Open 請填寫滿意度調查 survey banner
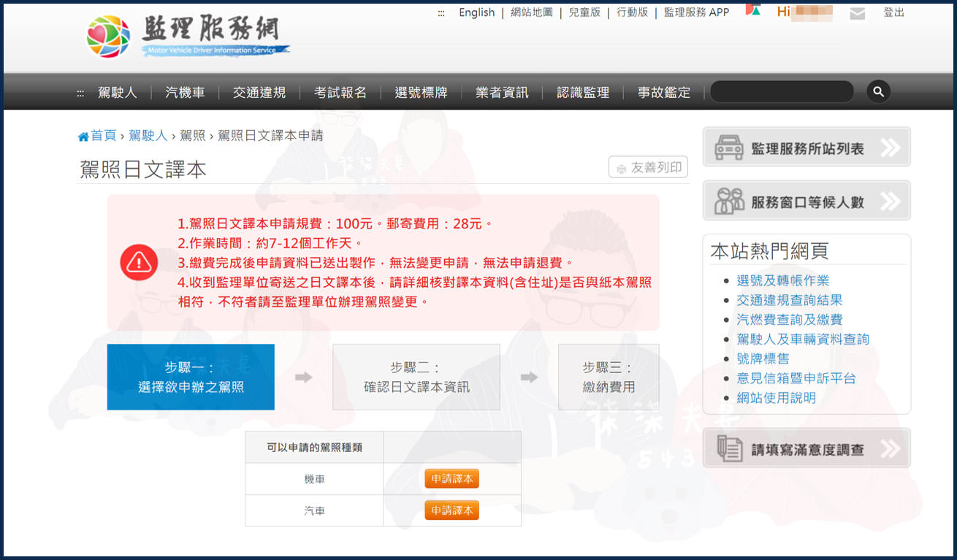The image size is (957, 560). [806, 449]
